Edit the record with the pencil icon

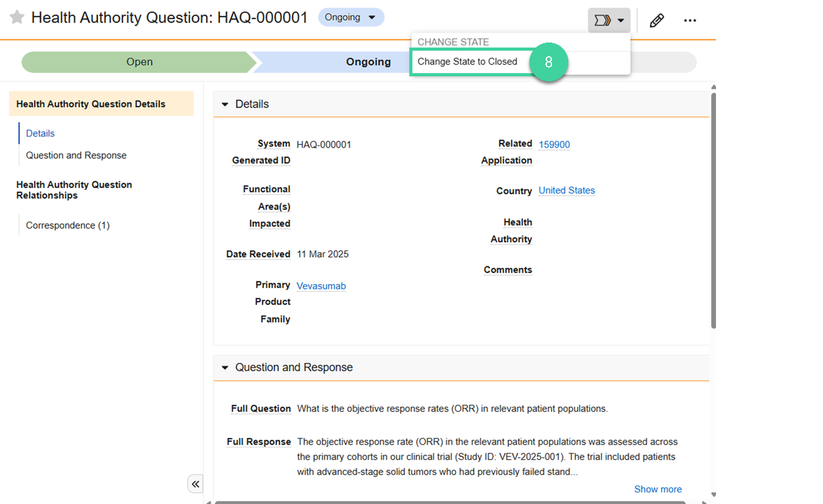(657, 21)
